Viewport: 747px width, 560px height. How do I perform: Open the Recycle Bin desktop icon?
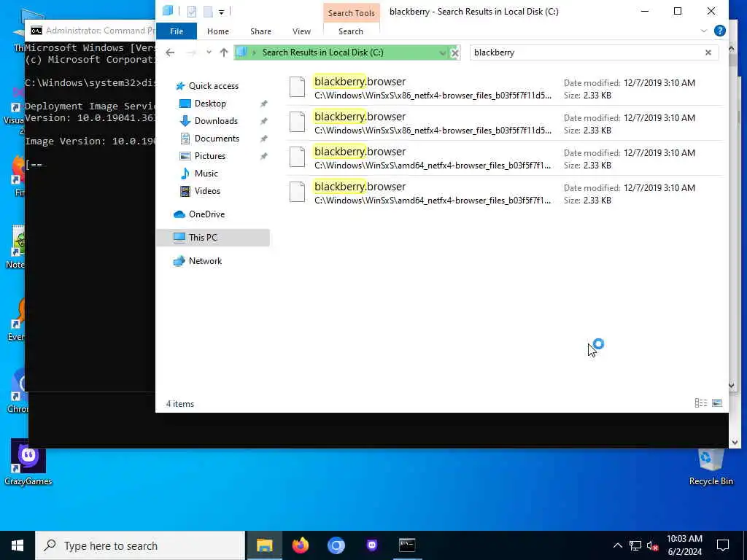tap(711, 467)
